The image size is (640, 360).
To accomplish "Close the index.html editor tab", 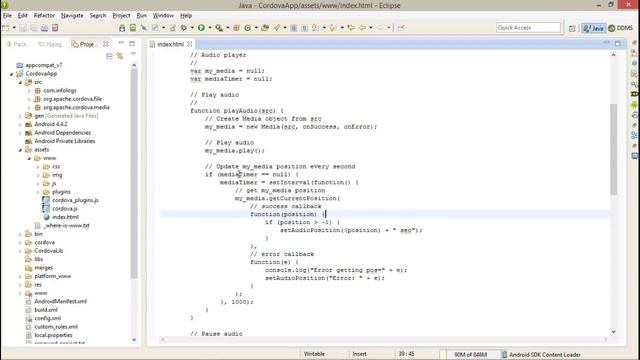I will 190,44.
